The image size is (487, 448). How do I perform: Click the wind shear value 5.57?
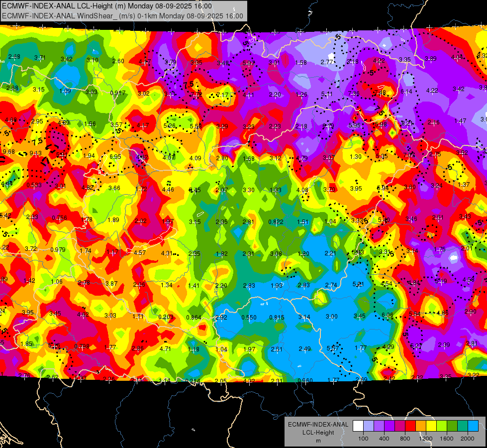click(x=333, y=348)
